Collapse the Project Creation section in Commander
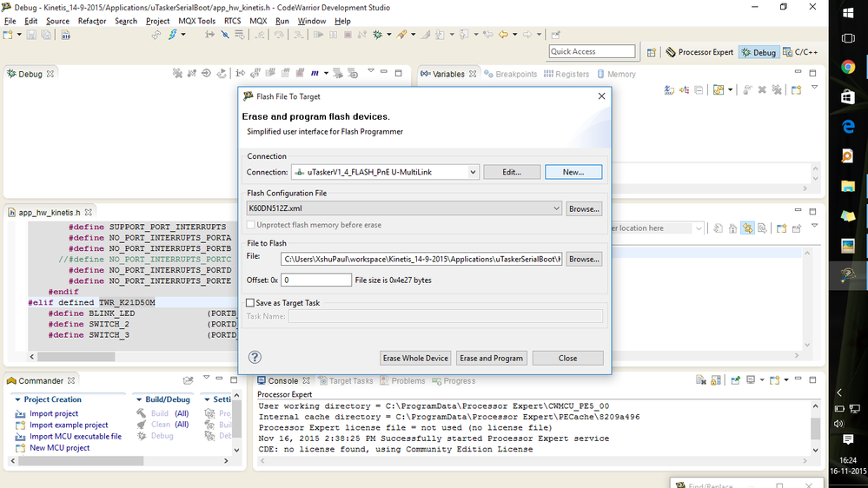The image size is (868, 488). [x=17, y=399]
